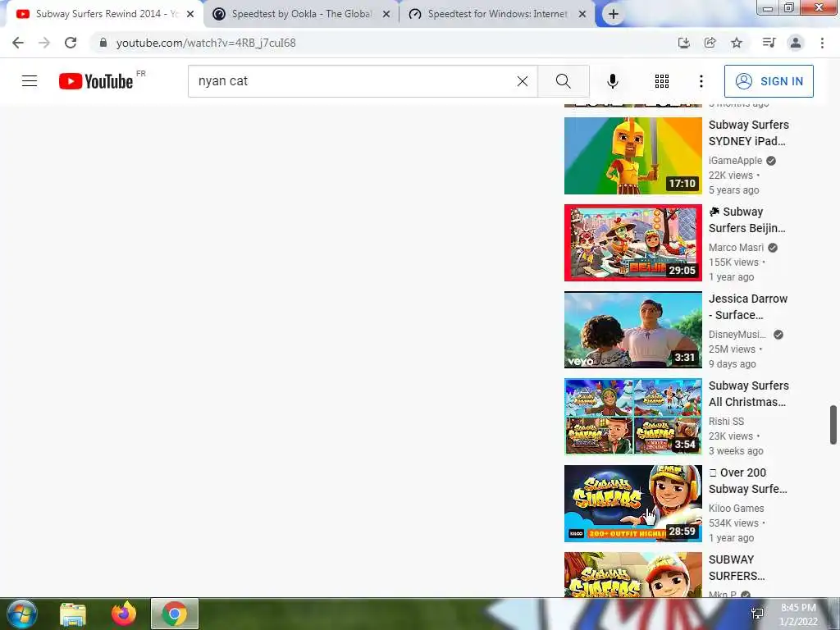Open the SUBWAY SURFERS... video title
This screenshot has width=840, height=630.
coord(737,568)
